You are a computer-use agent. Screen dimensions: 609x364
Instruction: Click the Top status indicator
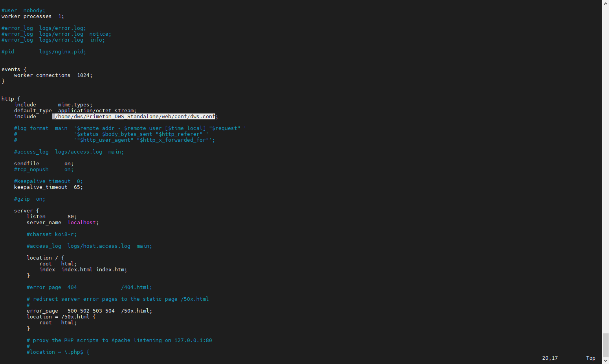[x=591, y=358]
